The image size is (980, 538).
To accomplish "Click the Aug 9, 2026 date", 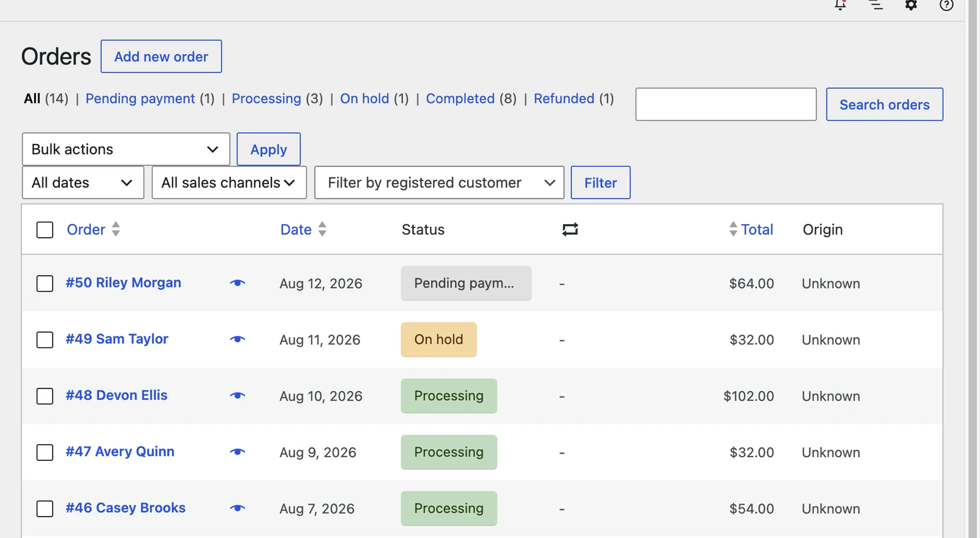I will click(x=318, y=453).
